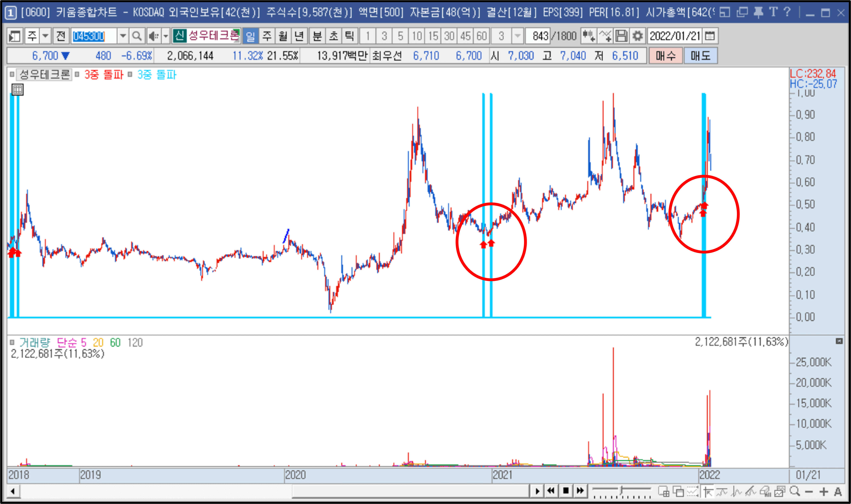Screen dimensions: 851x504
Task: Open chart settings gear icon
Action: [638, 36]
